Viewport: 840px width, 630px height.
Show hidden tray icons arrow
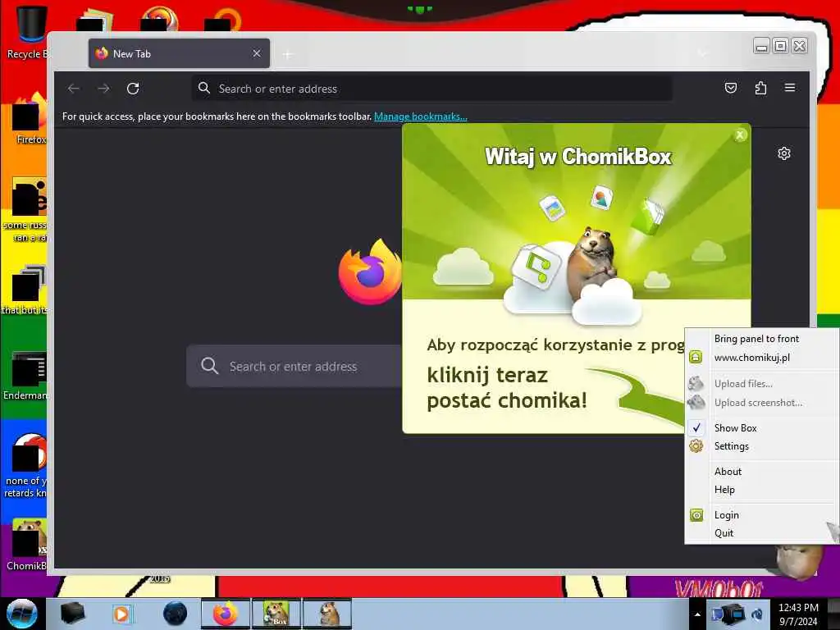coord(697,614)
